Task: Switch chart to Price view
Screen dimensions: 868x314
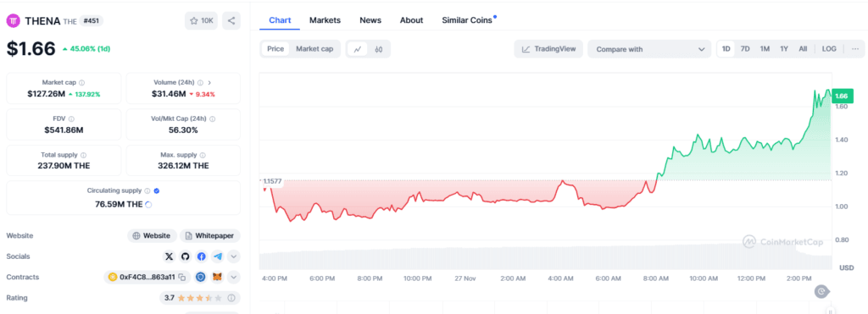Action: pyautogui.click(x=275, y=48)
